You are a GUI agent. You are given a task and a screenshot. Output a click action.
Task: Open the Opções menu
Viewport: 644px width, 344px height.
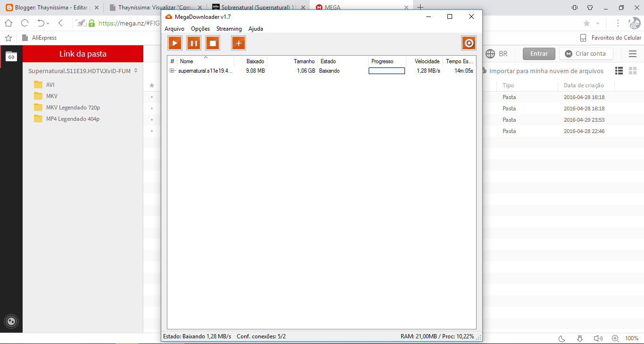coord(200,29)
